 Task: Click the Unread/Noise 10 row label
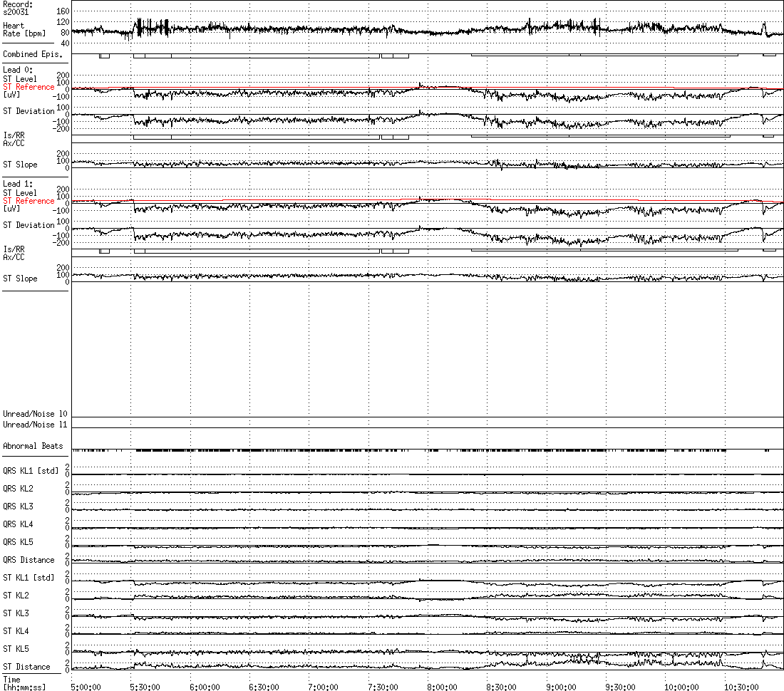(35, 414)
